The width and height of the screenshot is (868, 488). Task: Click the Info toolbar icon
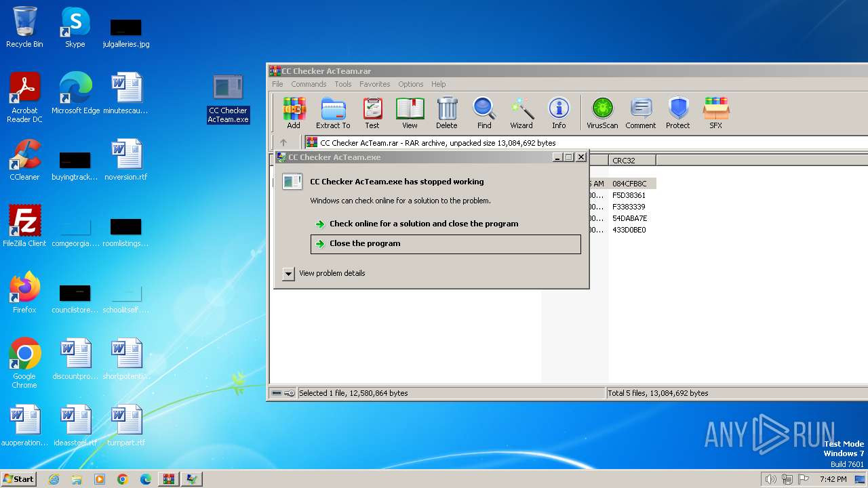click(x=559, y=113)
